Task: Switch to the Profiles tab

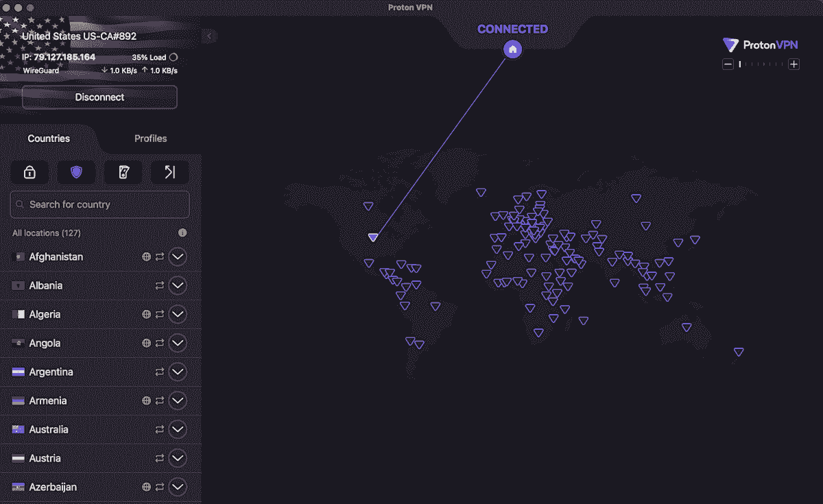Action: 150,139
